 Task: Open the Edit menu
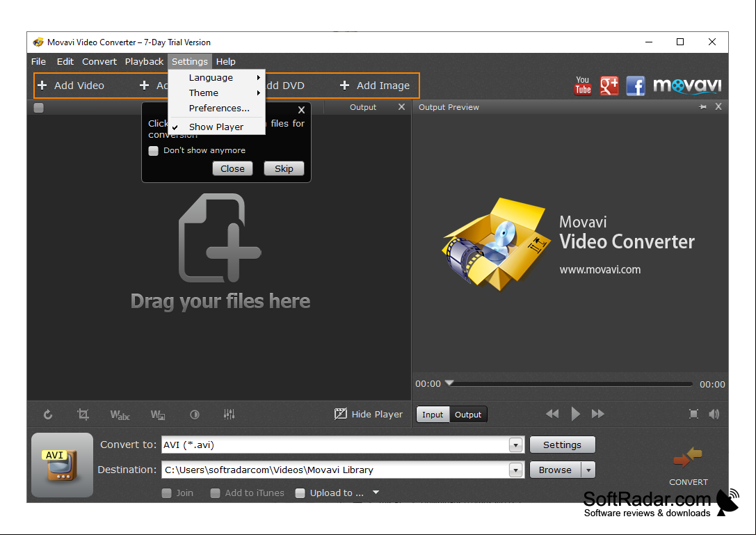pyautogui.click(x=65, y=62)
